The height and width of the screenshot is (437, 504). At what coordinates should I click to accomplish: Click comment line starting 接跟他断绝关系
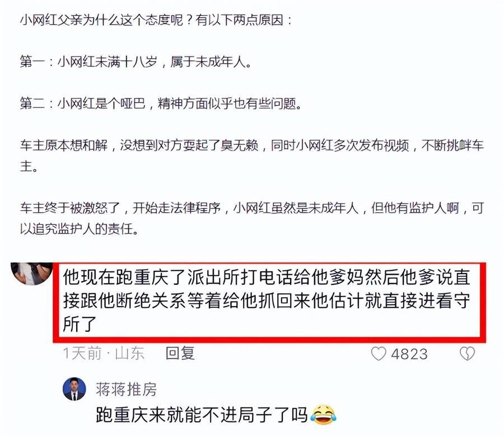(267, 300)
